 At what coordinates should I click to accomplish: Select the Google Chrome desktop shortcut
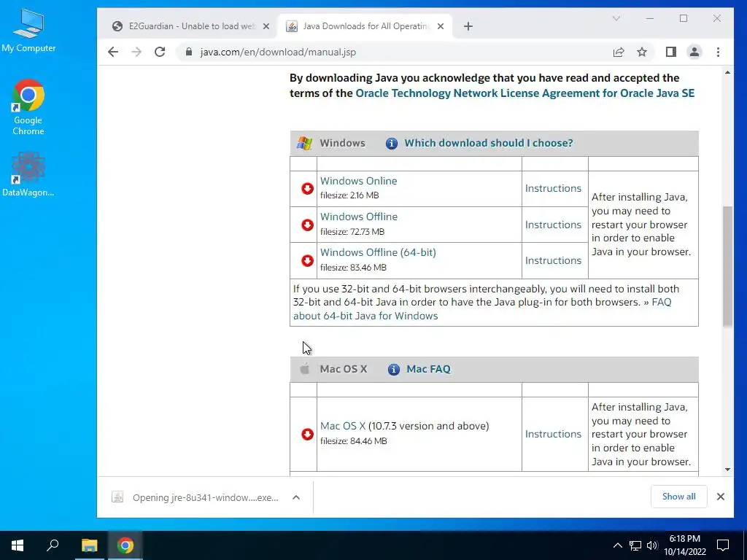[x=28, y=108]
